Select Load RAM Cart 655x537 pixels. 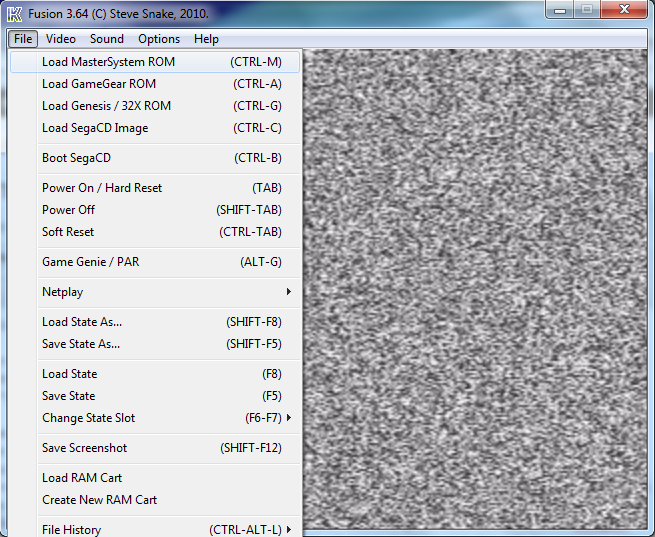(x=155, y=478)
